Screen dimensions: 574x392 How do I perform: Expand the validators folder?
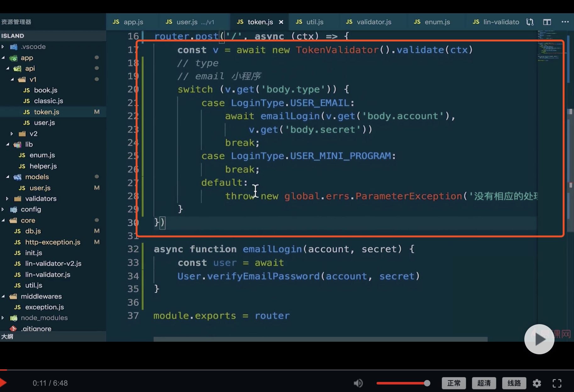7,199
